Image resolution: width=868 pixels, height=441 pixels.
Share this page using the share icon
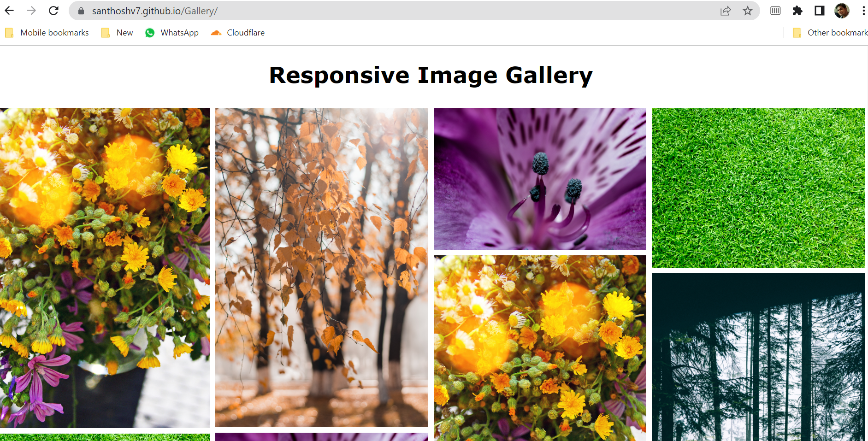tap(725, 11)
